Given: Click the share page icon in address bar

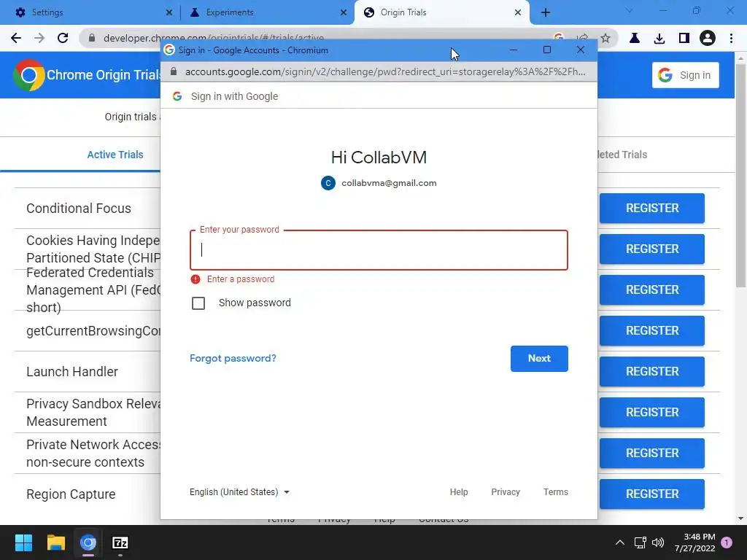Looking at the screenshot, I should pos(582,38).
